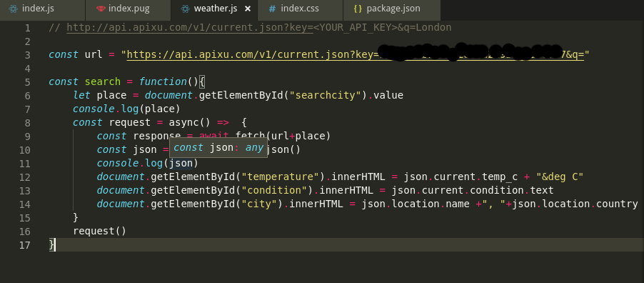Image resolution: width=644 pixels, height=283 pixels.
Task: Click the 'const json: any' tooltip
Action: click(218, 148)
